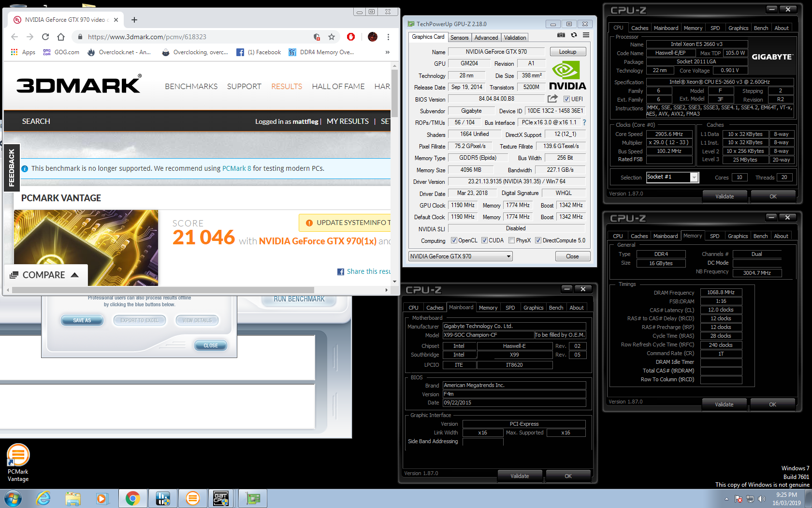Screen dimensions: 812x508
Task: Switch to GPU-Z Advanced tab
Action: [486, 38]
